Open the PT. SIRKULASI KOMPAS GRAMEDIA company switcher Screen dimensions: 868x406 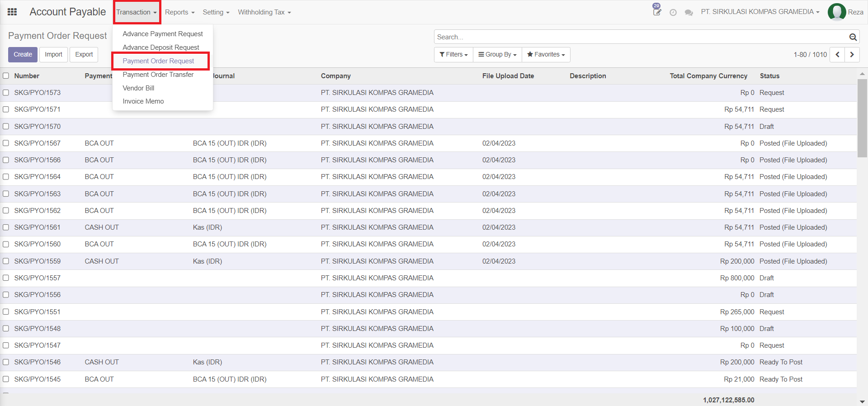coord(760,12)
